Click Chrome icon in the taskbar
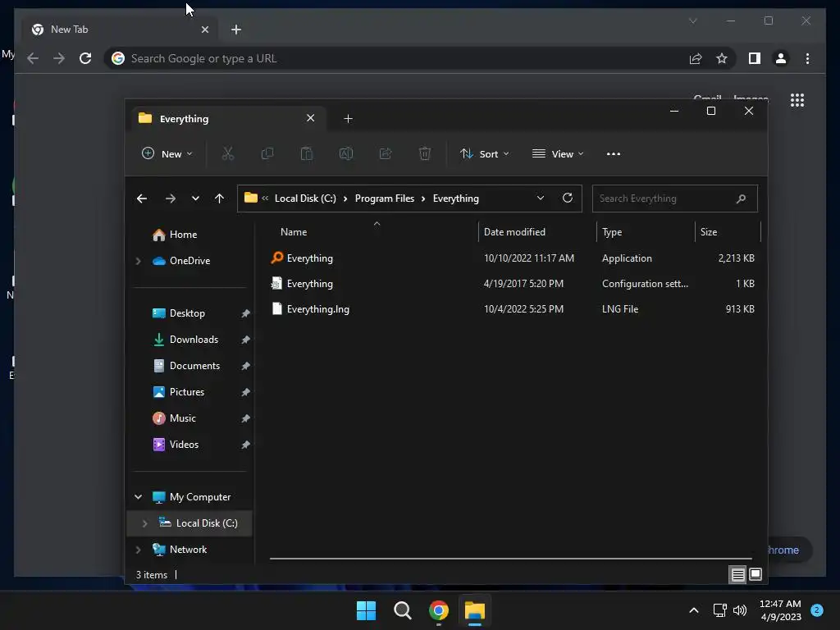840x630 pixels. pyautogui.click(x=439, y=610)
